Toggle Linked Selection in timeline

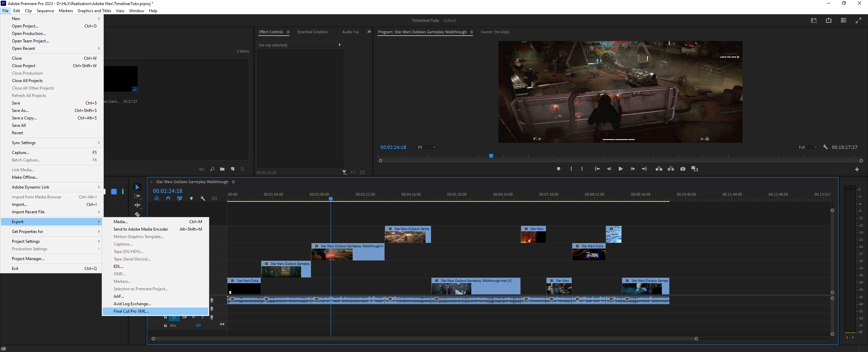pyautogui.click(x=180, y=198)
